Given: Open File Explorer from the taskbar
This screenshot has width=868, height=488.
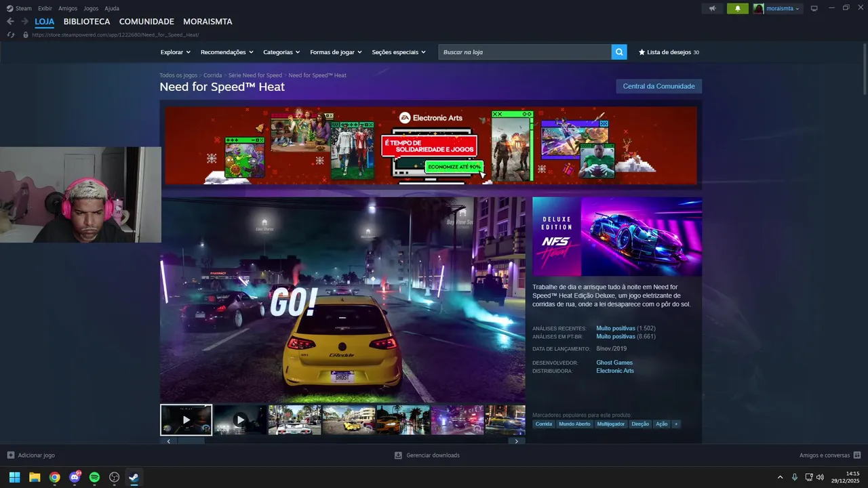Looking at the screenshot, I should [x=35, y=477].
